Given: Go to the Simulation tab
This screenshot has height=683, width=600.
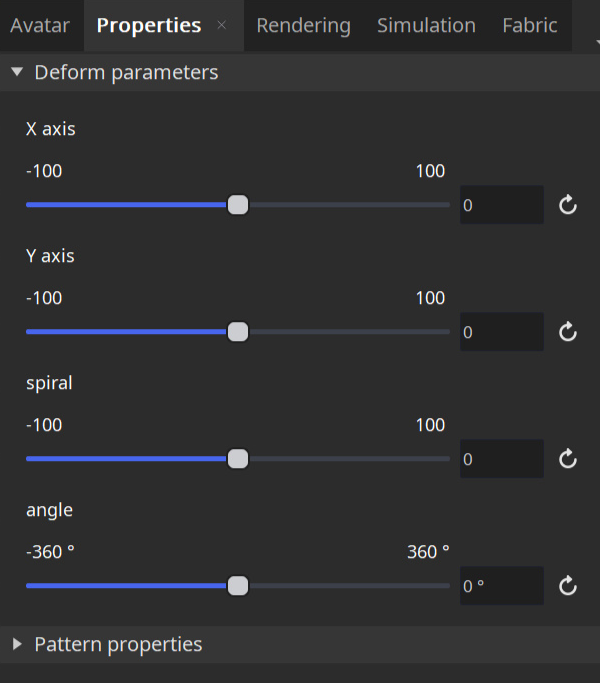Looking at the screenshot, I should point(426,26).
